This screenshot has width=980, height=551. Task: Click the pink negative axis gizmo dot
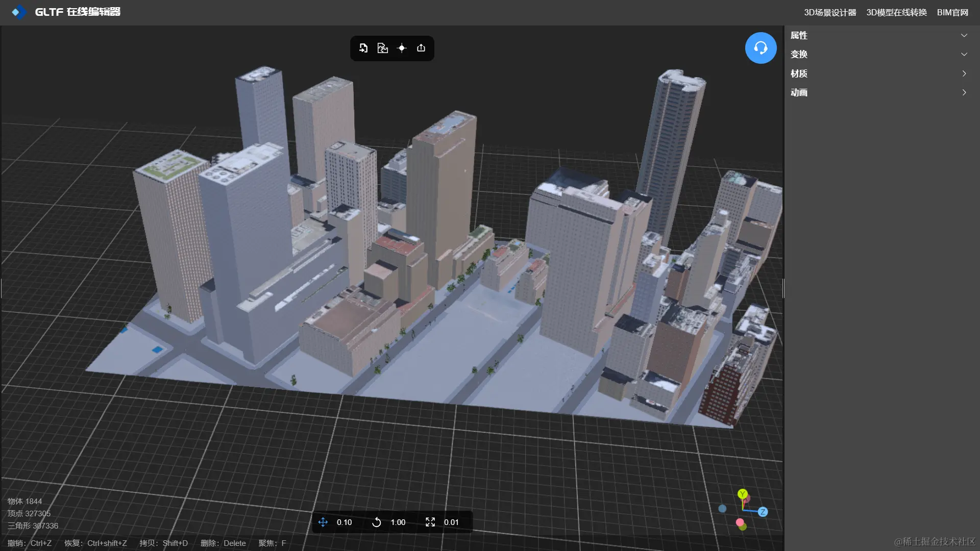tap(740, 522)
